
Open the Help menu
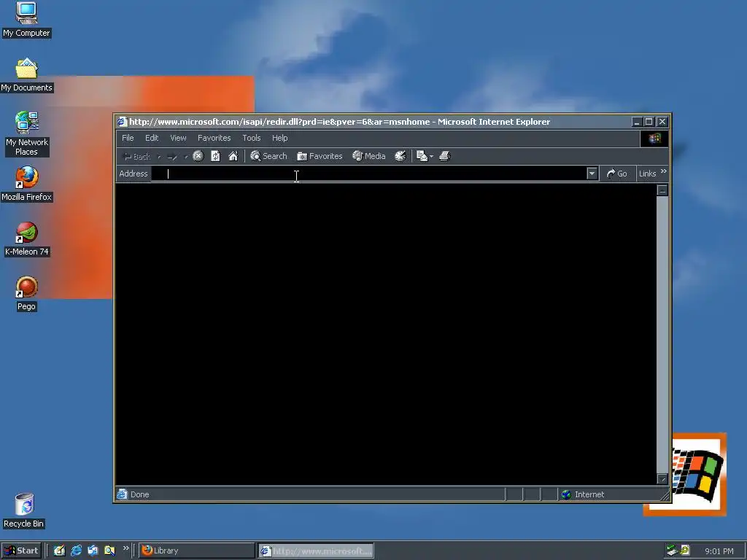click(279, 138)
